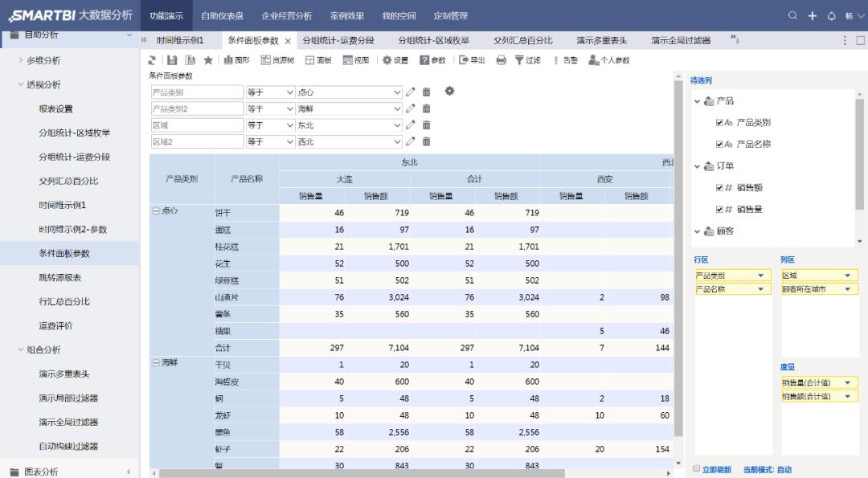Click the search magnifier in the top bar

coord(792,15)
